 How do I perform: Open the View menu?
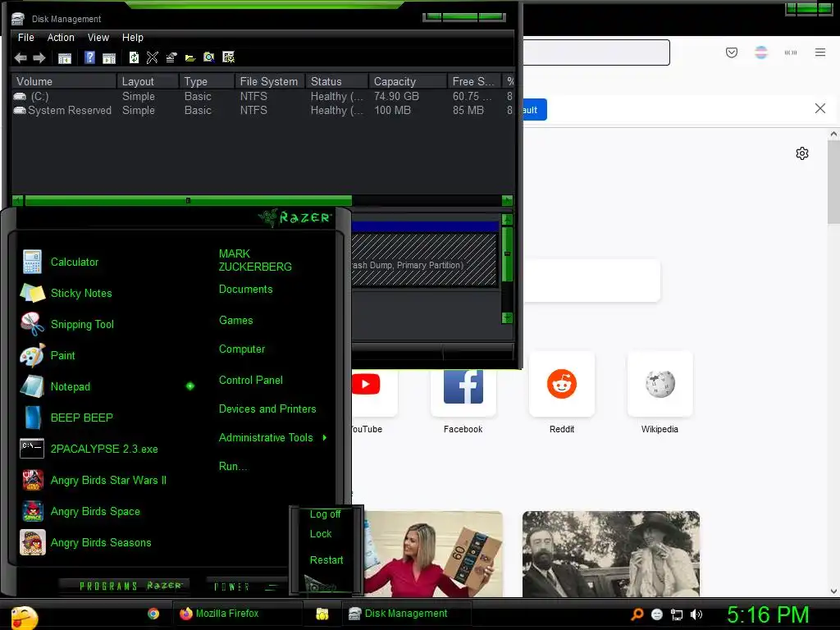tap(98, 38)
